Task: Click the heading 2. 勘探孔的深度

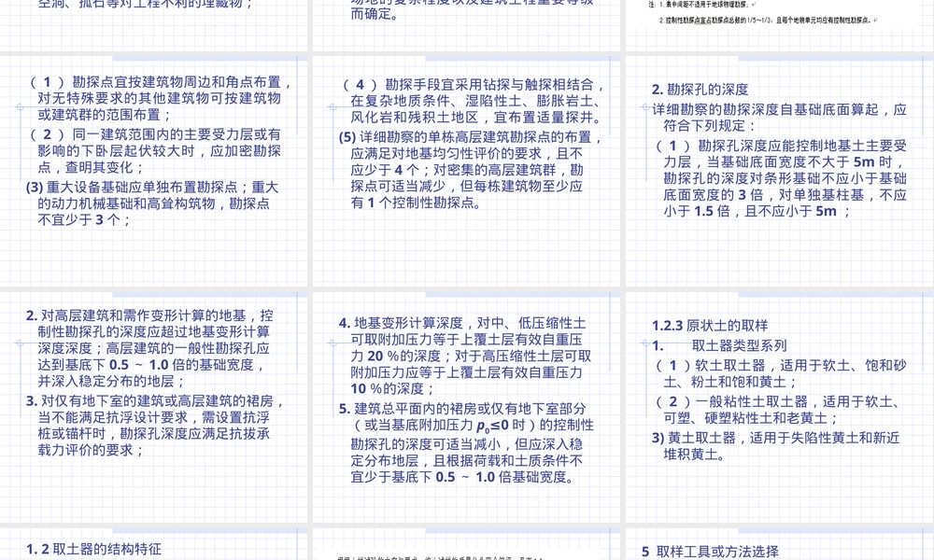Action: 700,90
